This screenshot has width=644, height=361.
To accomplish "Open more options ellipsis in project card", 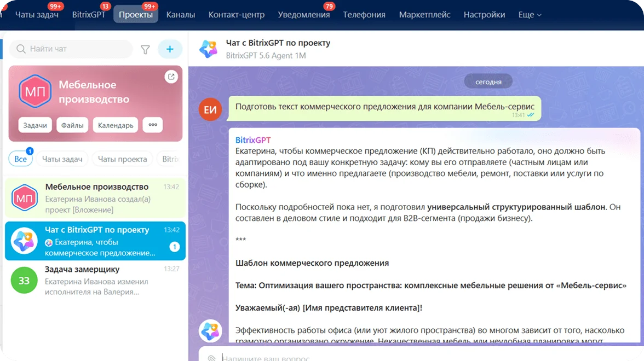I will 153,125.
